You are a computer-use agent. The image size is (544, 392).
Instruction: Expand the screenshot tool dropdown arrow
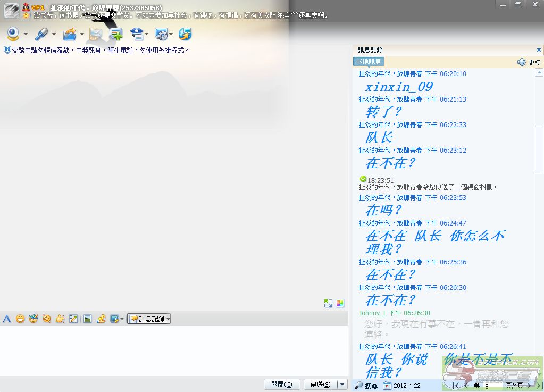[x=122, y=319]
